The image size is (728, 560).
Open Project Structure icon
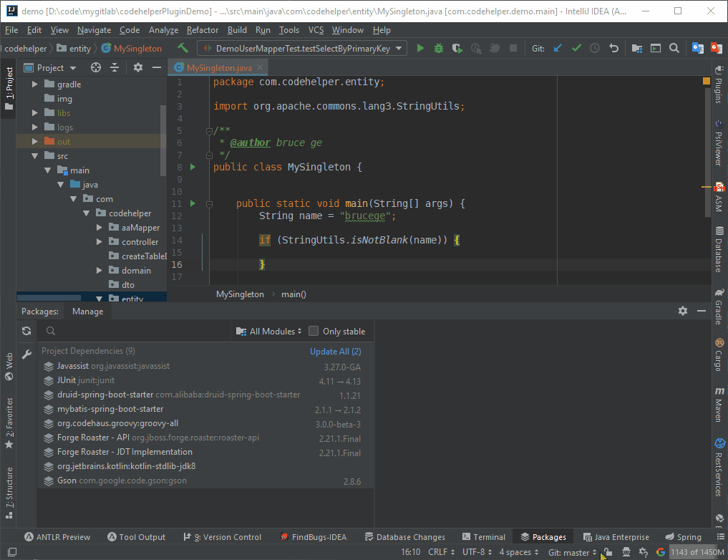click(637, 48)
